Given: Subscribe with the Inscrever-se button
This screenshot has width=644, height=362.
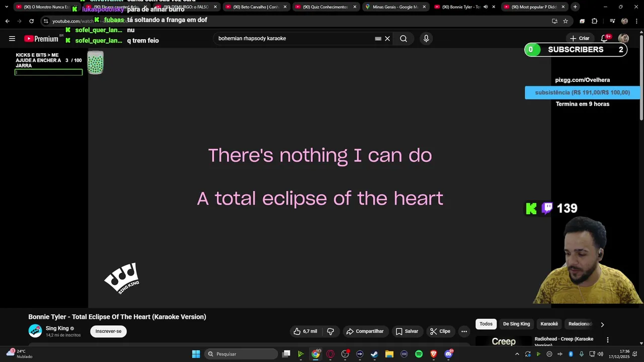Looking at the screenshot, I should [x=109, y=331].
